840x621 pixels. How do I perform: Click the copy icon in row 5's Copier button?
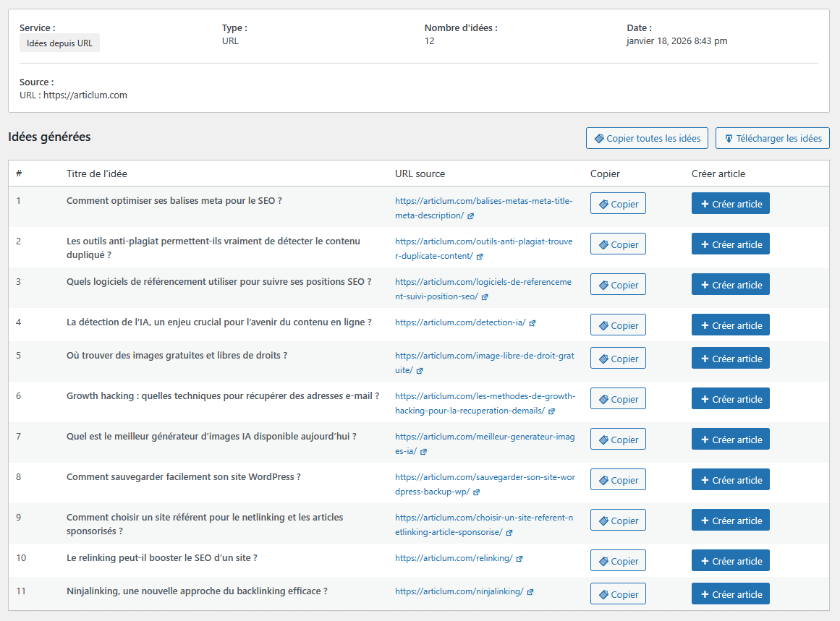coord(603,358)
